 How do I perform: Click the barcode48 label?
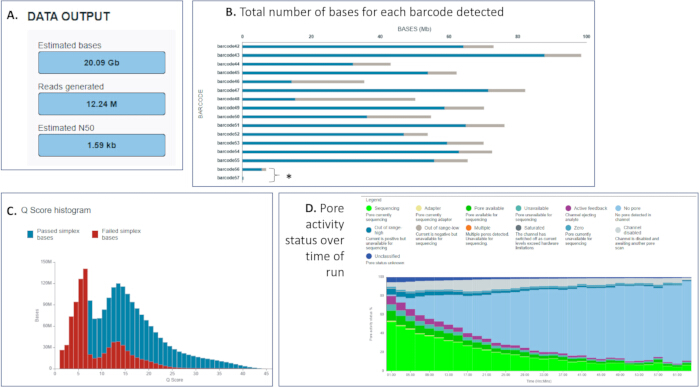(229, 99)
